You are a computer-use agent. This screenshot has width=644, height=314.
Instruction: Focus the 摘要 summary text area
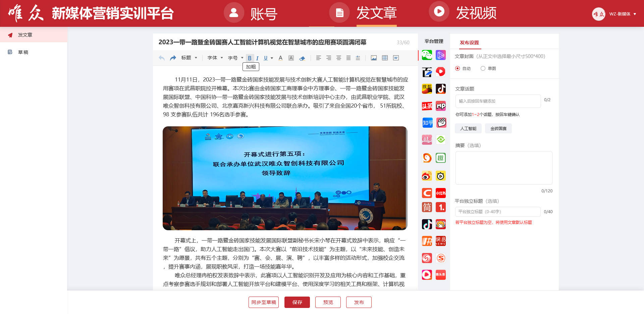pos(504,168)
